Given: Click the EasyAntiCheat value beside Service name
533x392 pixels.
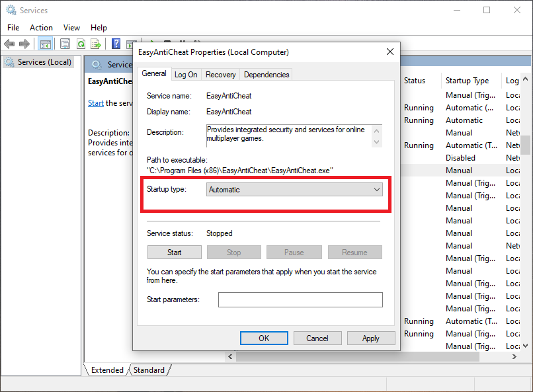Looking at the screenshot, I should (x=229, y=96).
